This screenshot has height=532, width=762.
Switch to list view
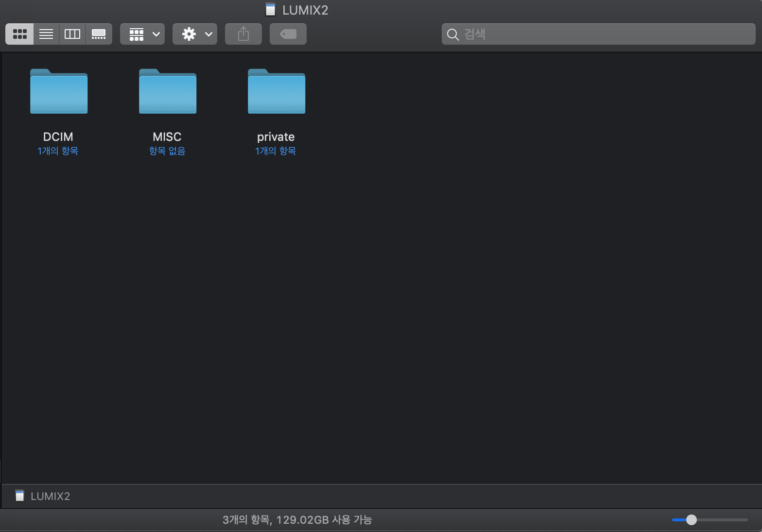(x=46, y=34)
